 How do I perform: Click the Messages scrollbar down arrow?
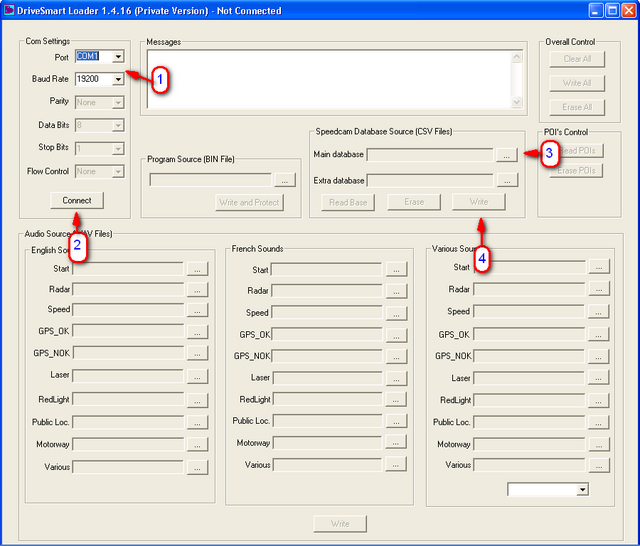click(516, 102)
